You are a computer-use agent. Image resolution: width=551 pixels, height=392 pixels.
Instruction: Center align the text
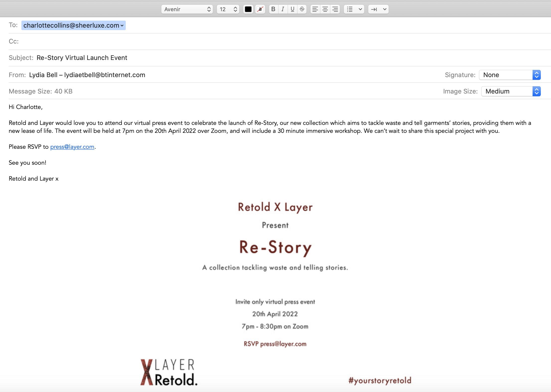pos(325,9)
